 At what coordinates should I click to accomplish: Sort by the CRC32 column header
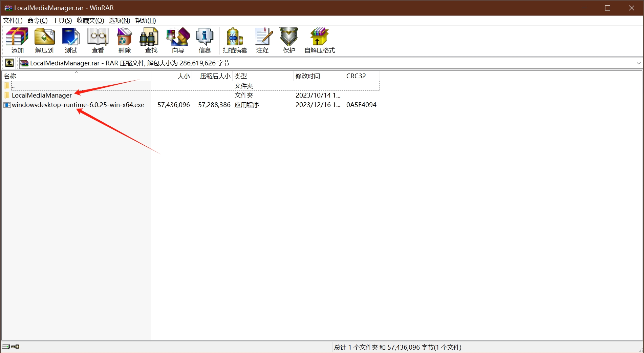click(362, 76)
